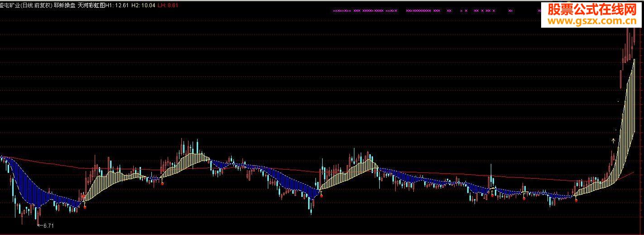Click the arrow pointing to 6.71
This screenshot has height=235, width=644.
coord(40,225)
